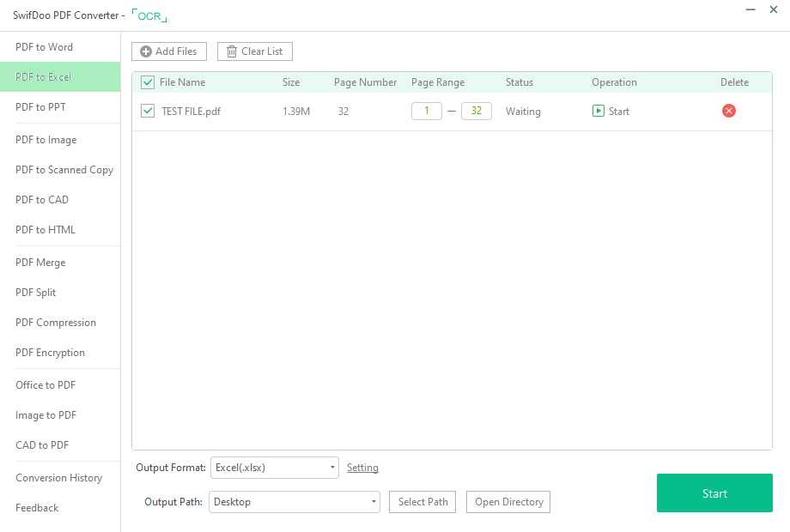Viewport: 790px width, 532px height.
Task: Toggle the select-all checkbox beside File Name
Action: (x=148, y=82)
